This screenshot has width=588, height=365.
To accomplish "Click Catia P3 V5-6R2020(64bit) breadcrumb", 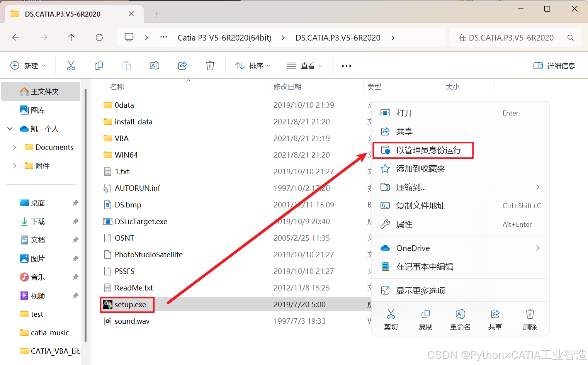I will coord(224,38).
